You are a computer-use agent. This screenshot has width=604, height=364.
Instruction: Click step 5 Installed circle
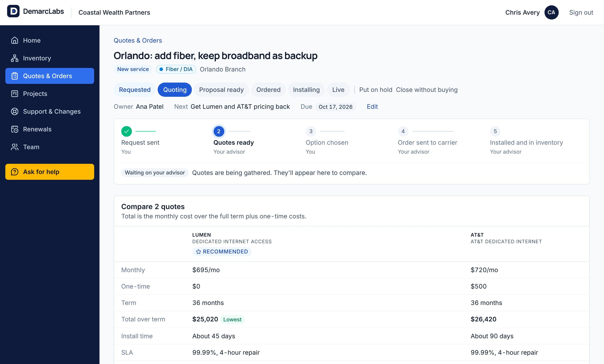495,131
